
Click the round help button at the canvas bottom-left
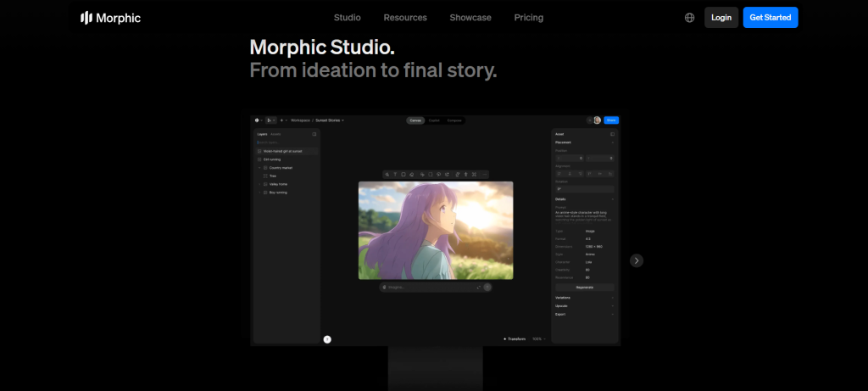[327, 339]
